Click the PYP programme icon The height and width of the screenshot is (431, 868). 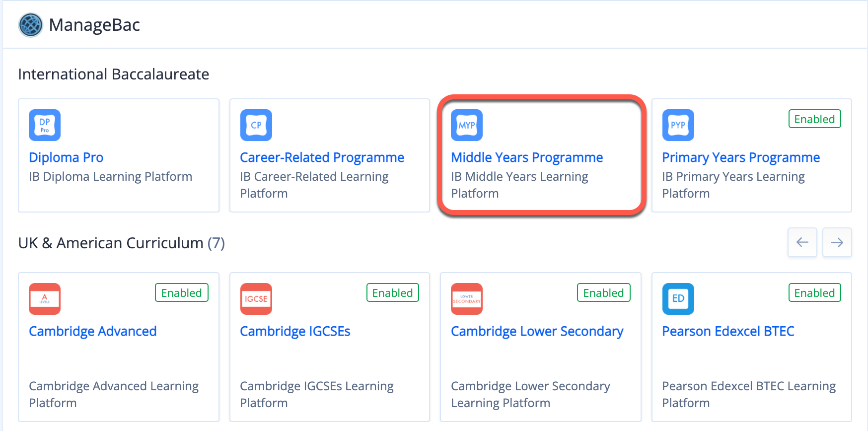tap(678, 125)
